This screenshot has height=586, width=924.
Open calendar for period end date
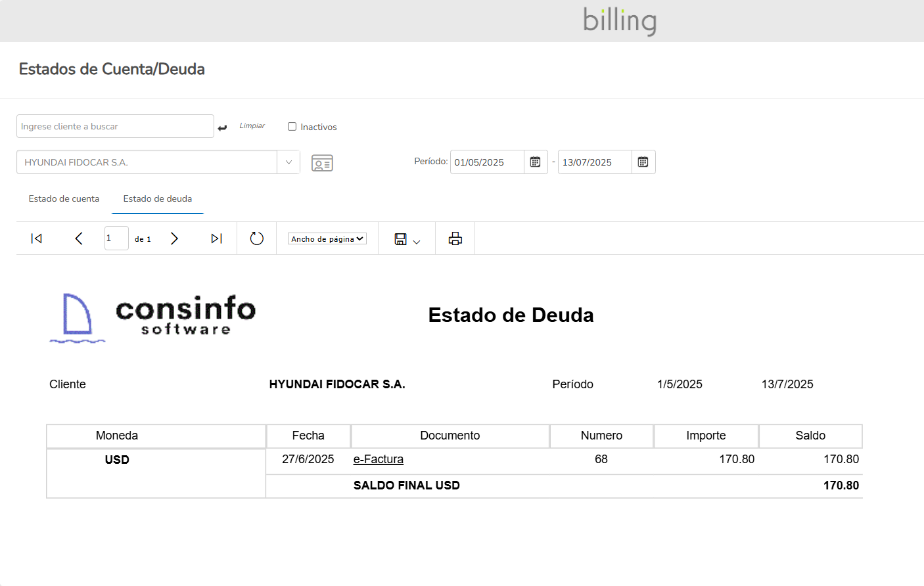pyautogui.click(x=643, y=162)
